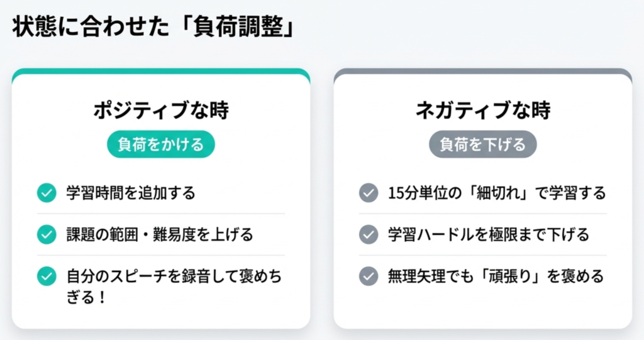Click the gray checkmark beside 15分単位の「細切れ」で学習する
Screen dimensions: 644x340
pyautogui.click(x=369, y=193)
